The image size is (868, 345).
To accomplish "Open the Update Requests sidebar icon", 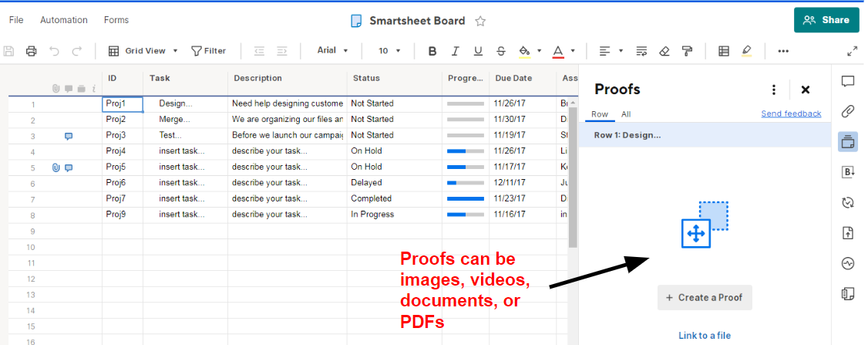I will point(847,203).
